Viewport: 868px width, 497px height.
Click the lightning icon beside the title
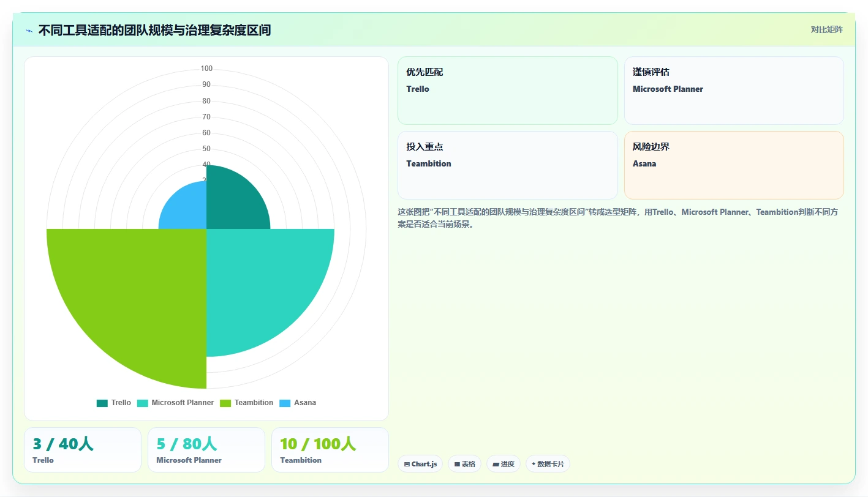tap(29, 31)
